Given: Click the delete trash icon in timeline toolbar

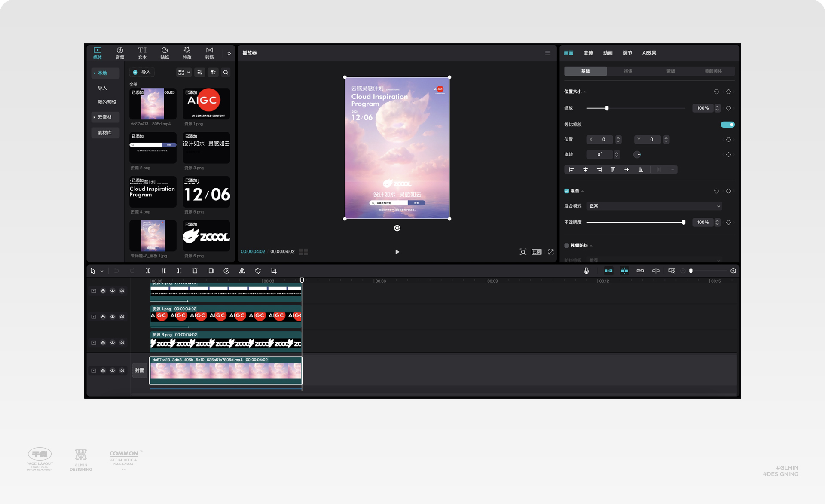Looking at the screenshot, I should (195, 271).
